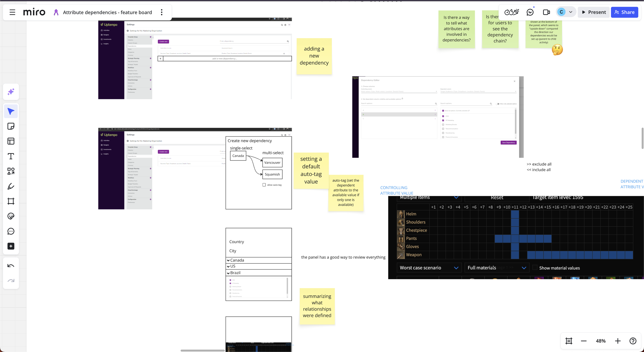Screen dimensions: 644x352
Task: Select the Frame tool
Action: (11, 201)
